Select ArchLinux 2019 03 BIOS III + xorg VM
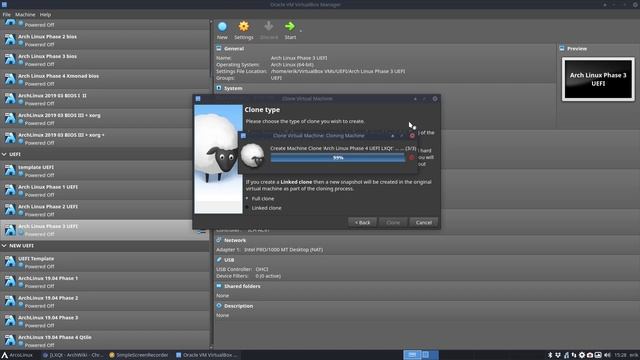 coord(104,118)
